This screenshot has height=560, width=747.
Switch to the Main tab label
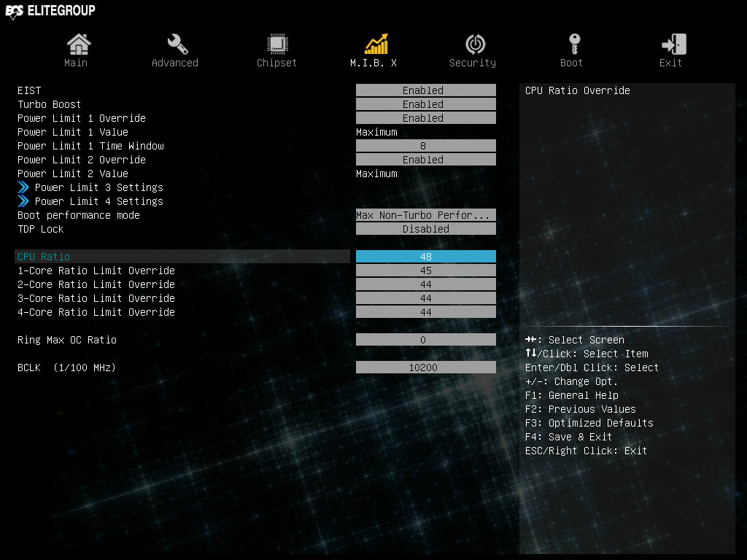(x=76, y=63)
